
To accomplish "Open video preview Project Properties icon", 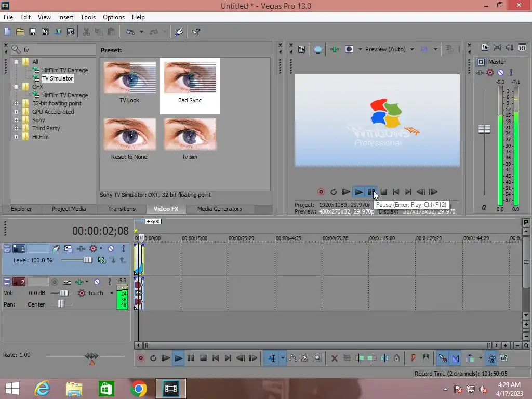I will [x=302, y=49].
